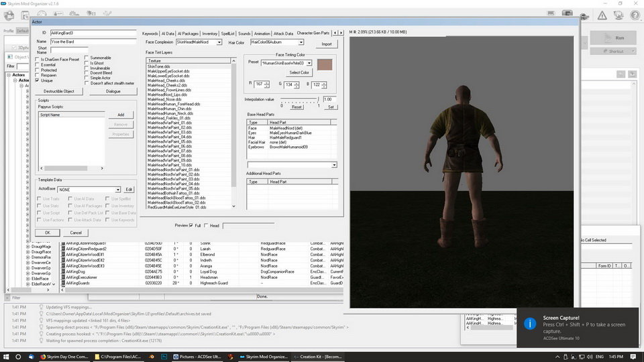
Task: Open the C:\Program Files explorer taskbar item
Action: click(117, 357)
